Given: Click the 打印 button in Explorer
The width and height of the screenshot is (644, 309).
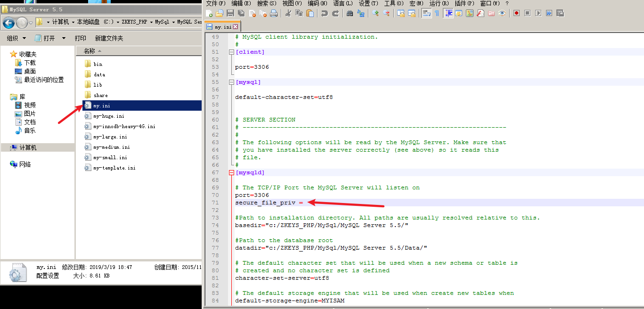Looking at the screenshot, I should (81, 38).
